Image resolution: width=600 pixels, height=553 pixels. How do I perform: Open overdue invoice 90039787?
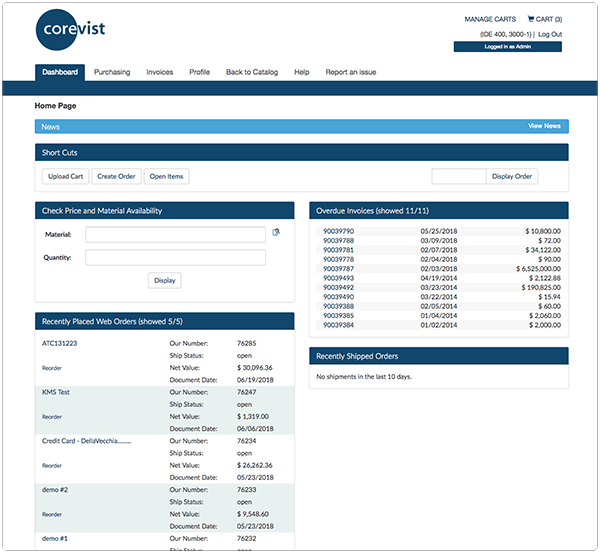point(338,269)
